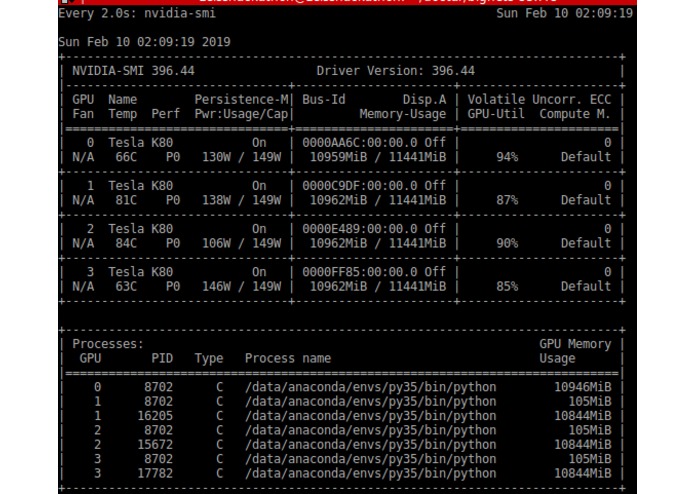This screenshot has width=695, height=494.
Task: Click the "Pwr:Usage/Cap" header
Action: point(241,114)
